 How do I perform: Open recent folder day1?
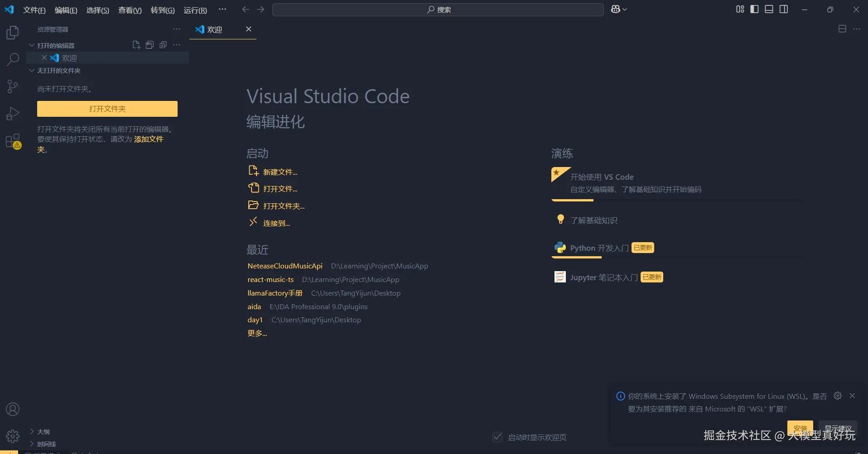point(255,320)
